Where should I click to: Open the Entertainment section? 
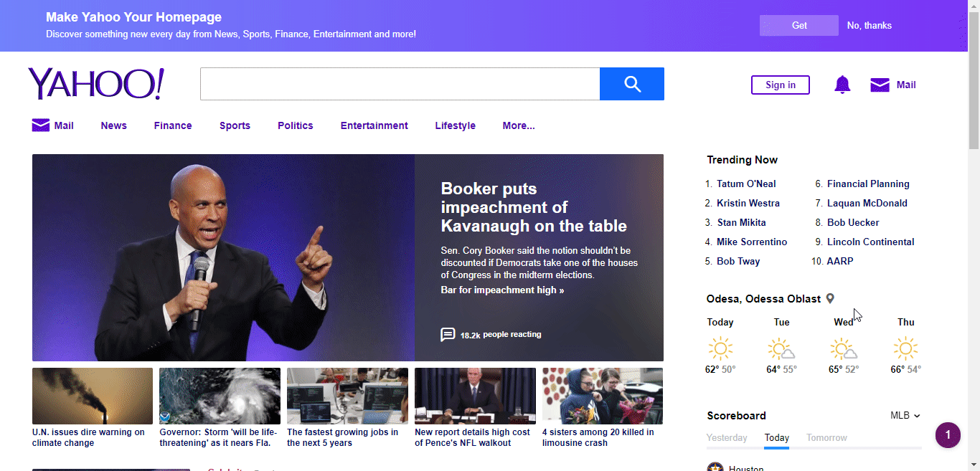374,125
